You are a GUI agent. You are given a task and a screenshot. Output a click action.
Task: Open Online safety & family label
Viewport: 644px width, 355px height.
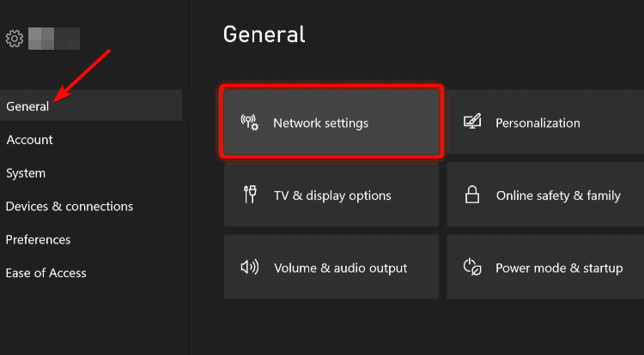coord(558,196)
